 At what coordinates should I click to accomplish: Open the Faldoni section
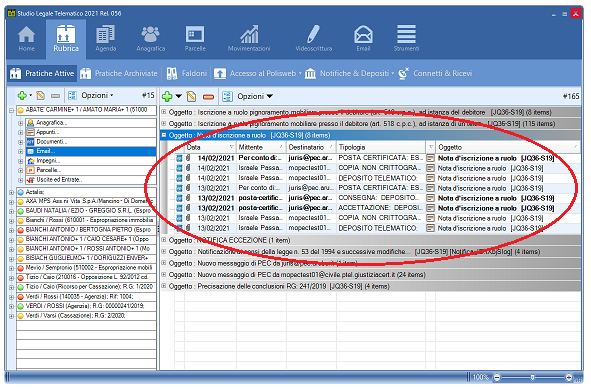(187, 73)
